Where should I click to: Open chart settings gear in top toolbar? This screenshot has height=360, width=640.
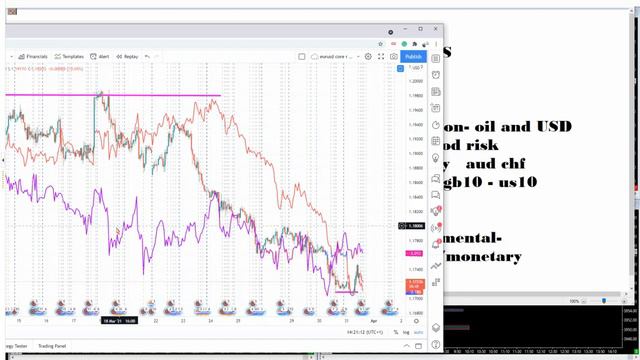coord(368,56)
